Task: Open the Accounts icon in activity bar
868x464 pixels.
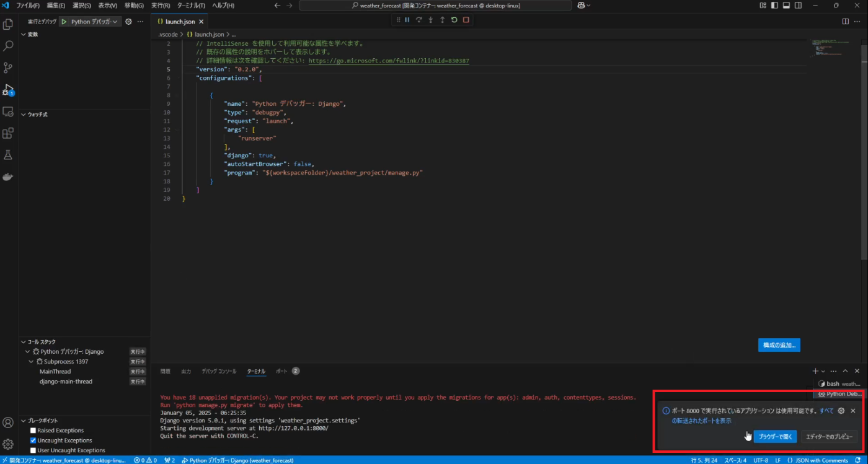Action: [x=8, y=422]
